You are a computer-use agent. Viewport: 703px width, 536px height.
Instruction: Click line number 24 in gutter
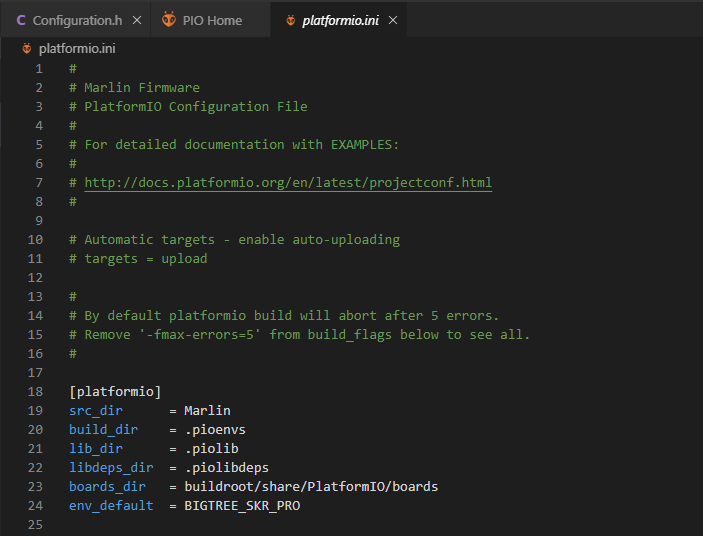(x=35, y=506)
